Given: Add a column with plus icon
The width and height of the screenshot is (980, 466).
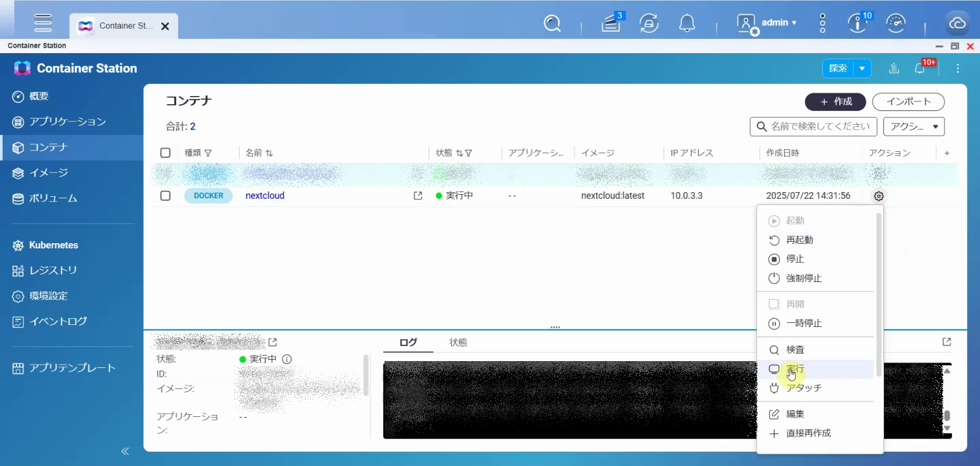Looking at the screenshot, I should pyautogui.click(x=947, y=153).
